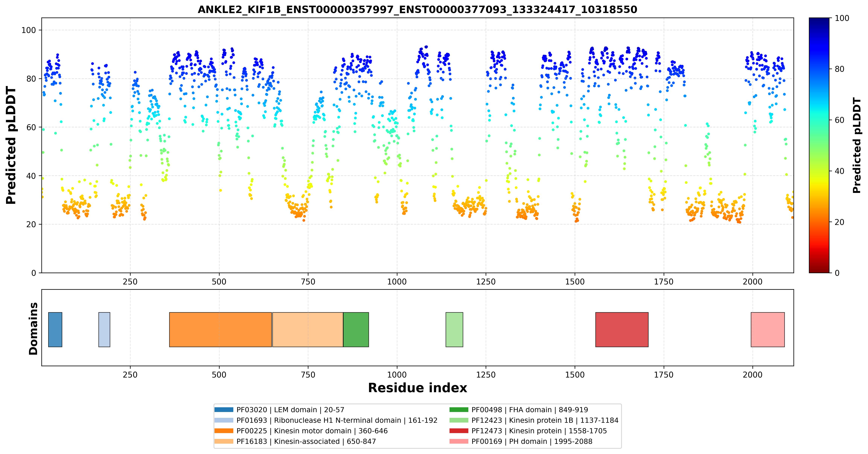This screenshot has width=868, height=454.
Task: Click the LEM domain blue legend swatch
Action: (x=224, y=410)
